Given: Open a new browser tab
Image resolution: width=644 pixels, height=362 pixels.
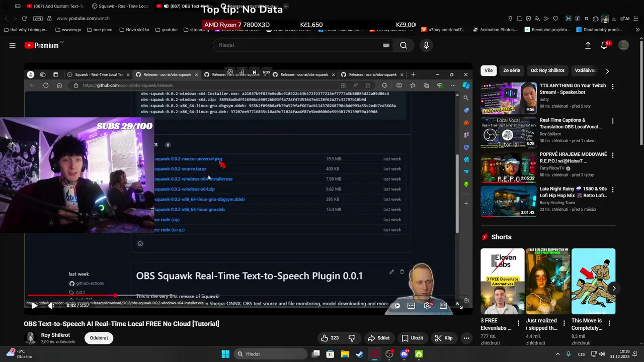Looking at the screenshot, I should (x=286, y=6).
